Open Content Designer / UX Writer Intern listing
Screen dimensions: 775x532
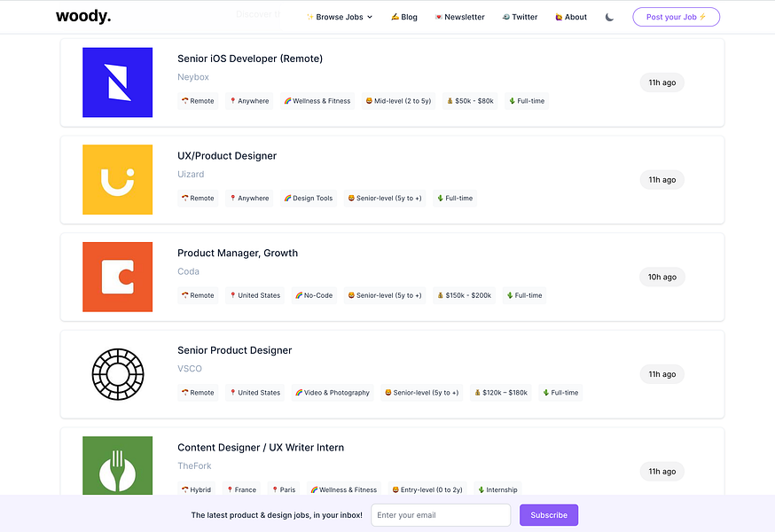(261, 448)
